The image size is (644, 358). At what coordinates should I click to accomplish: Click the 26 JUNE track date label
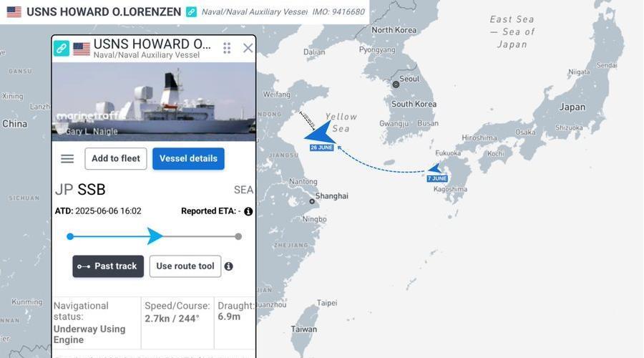point(321,147)
